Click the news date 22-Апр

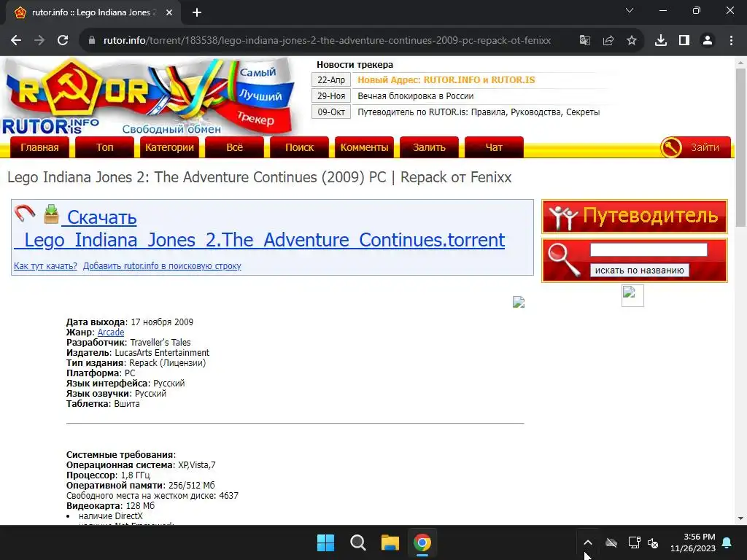click(331, 80)
